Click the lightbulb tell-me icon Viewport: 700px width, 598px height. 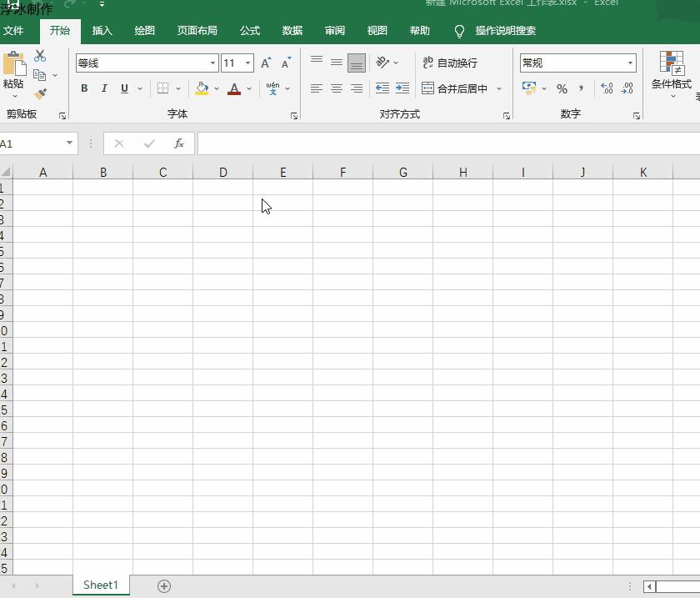pyautogui.click(x=459, y=32)
